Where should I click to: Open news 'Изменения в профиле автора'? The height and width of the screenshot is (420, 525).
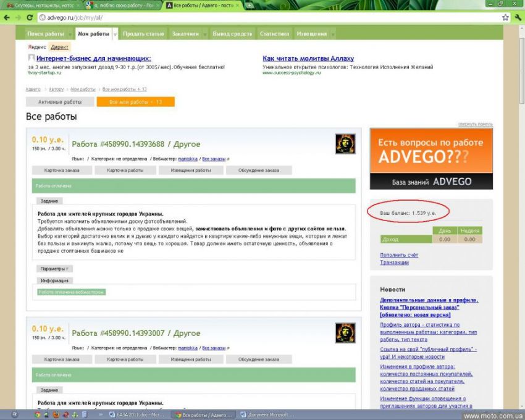[426, 377]
